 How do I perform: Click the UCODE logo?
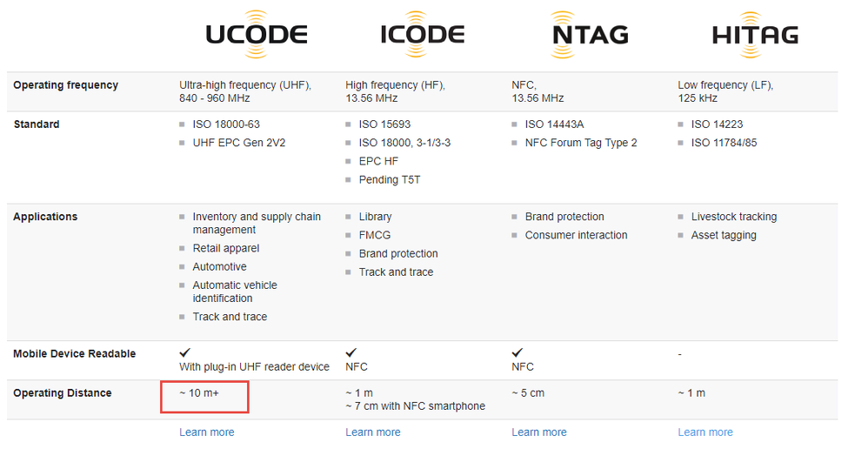click(256, 34)
